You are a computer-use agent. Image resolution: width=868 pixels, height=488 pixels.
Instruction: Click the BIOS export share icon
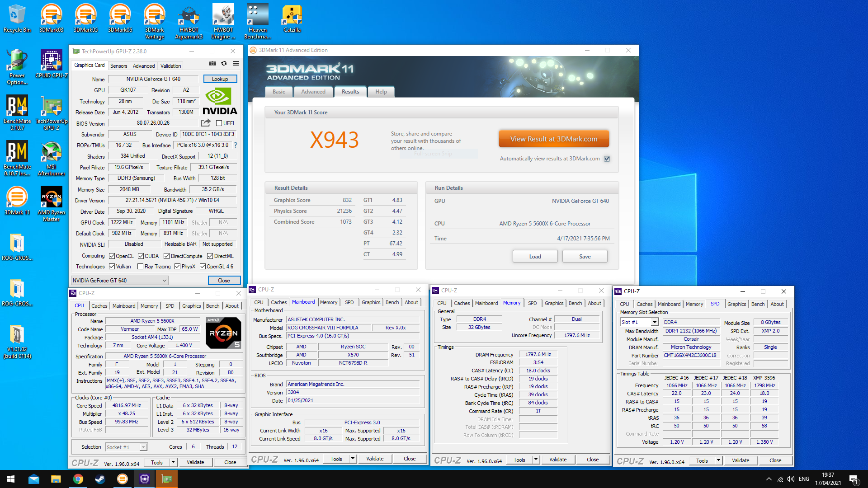[x=206, y=123]
